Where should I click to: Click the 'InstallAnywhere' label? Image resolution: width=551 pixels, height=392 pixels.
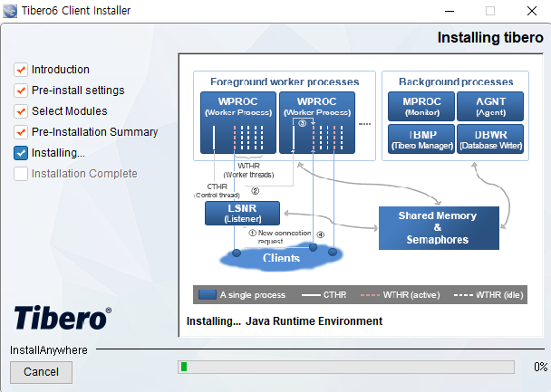click(49, 350)
